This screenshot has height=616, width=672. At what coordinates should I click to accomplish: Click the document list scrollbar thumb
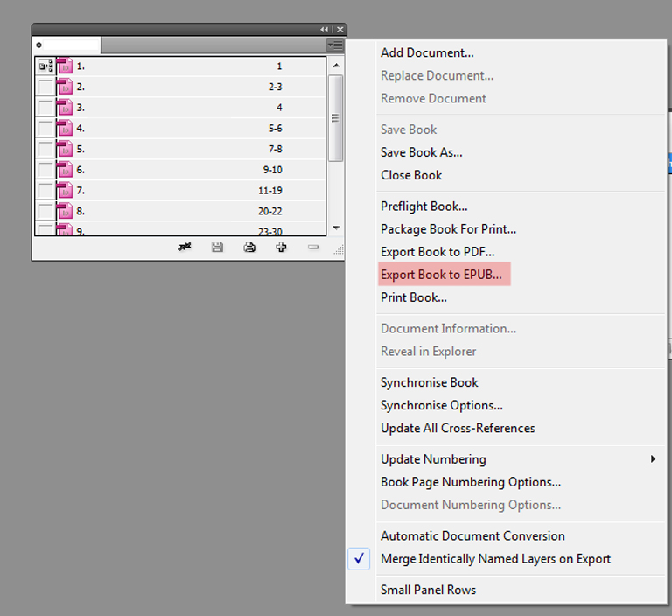(336, 118)
